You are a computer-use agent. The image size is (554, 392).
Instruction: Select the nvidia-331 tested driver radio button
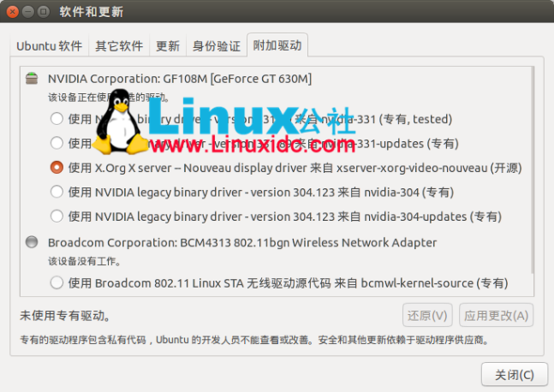click(x=57, y=119)
